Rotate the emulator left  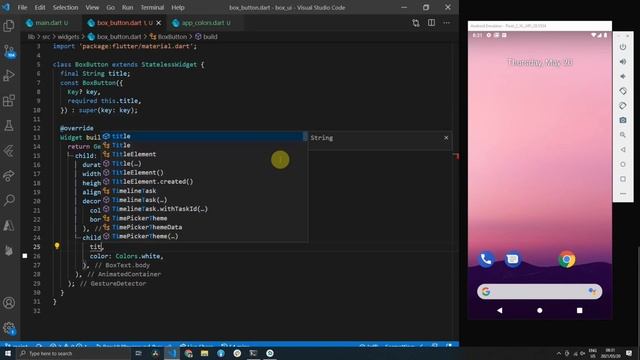click(x=623, y=91)
